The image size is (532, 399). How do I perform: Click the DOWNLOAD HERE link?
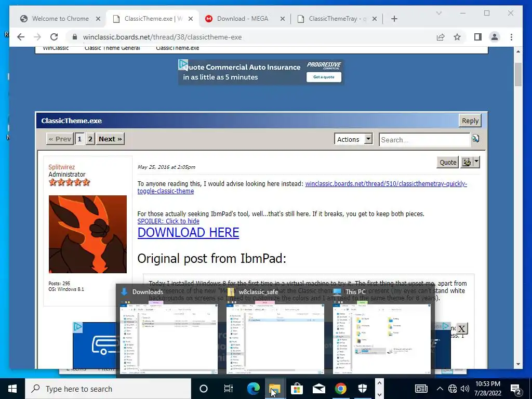point(188,232)
